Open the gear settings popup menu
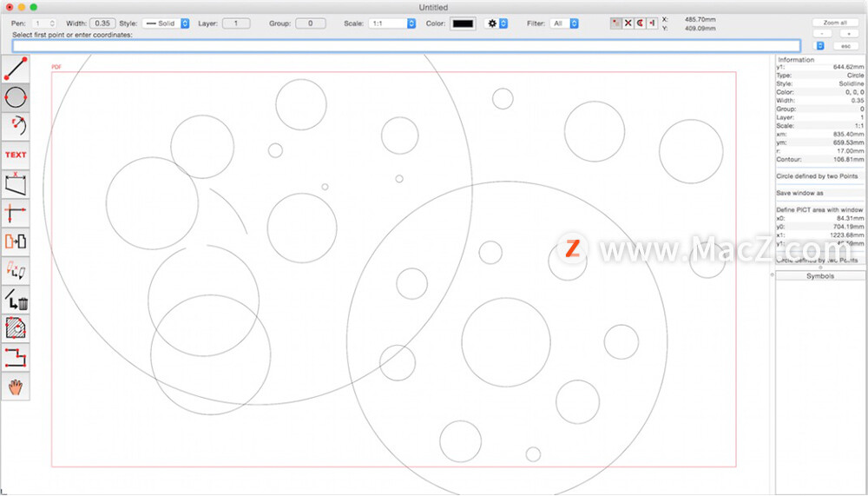This screenshot has width=868, height=496. (x=496, y=23)
